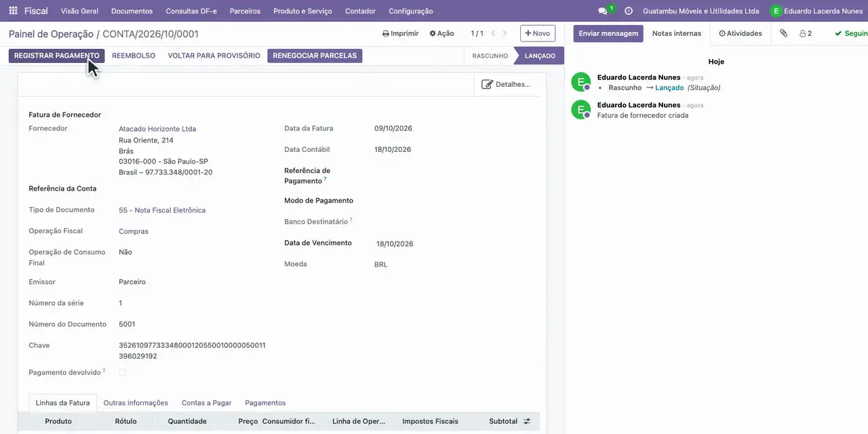Click the Data de Vencimento value 18/10/2026
This screenshot has height=434, width=868.
395,243
